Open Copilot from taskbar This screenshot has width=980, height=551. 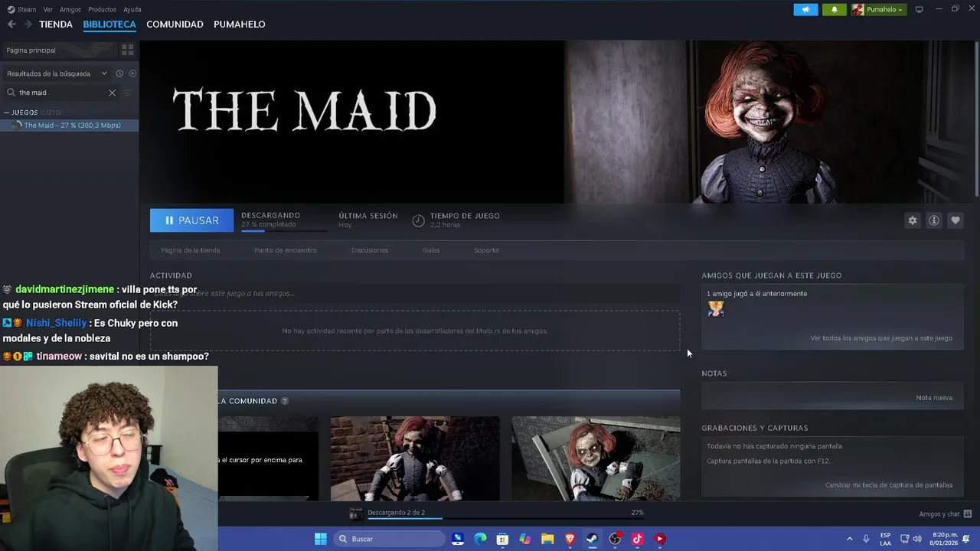click(524, 539)
